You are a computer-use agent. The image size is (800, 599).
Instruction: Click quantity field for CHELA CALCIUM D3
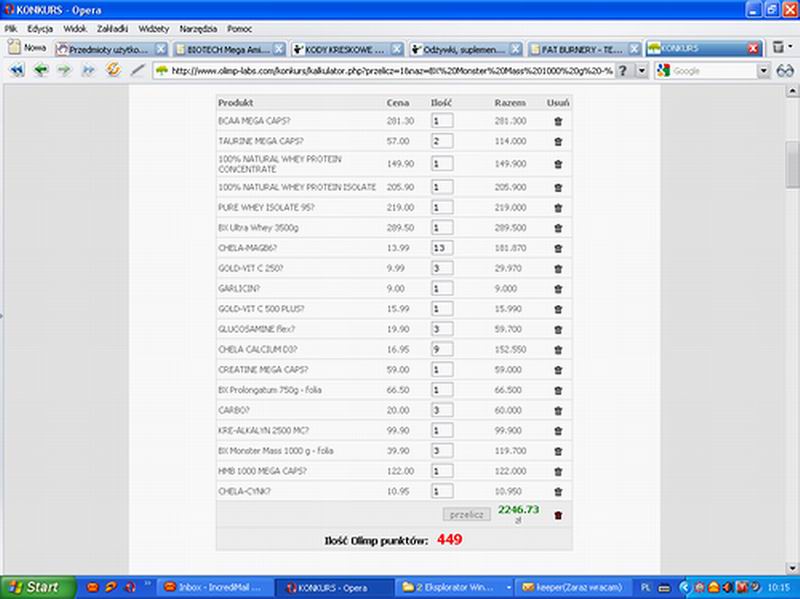click(x=442, y=350)
